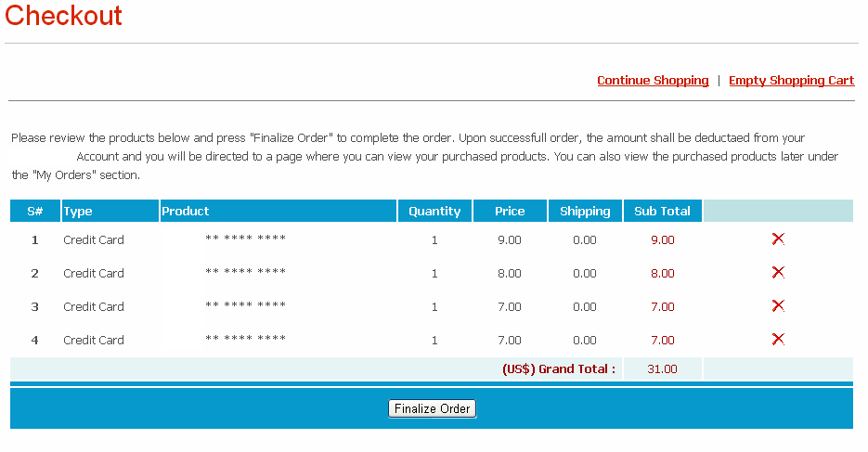
Task: Click the S# column header
Action: point(35,212)
